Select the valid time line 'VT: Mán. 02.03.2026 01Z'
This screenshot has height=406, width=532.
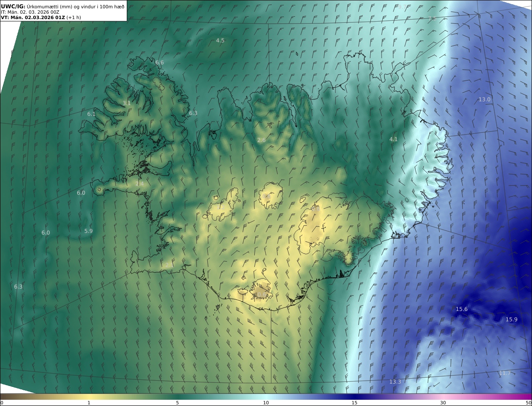(x=32, y=17)
